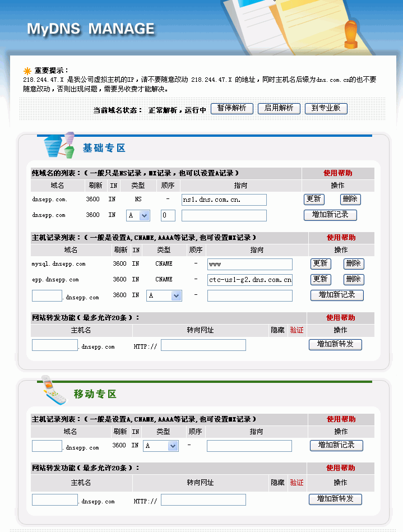Focus forwarding hostname field in mobile zone
Screen dimensions: 403x532
pyautogui.click(x=55, y=500)
